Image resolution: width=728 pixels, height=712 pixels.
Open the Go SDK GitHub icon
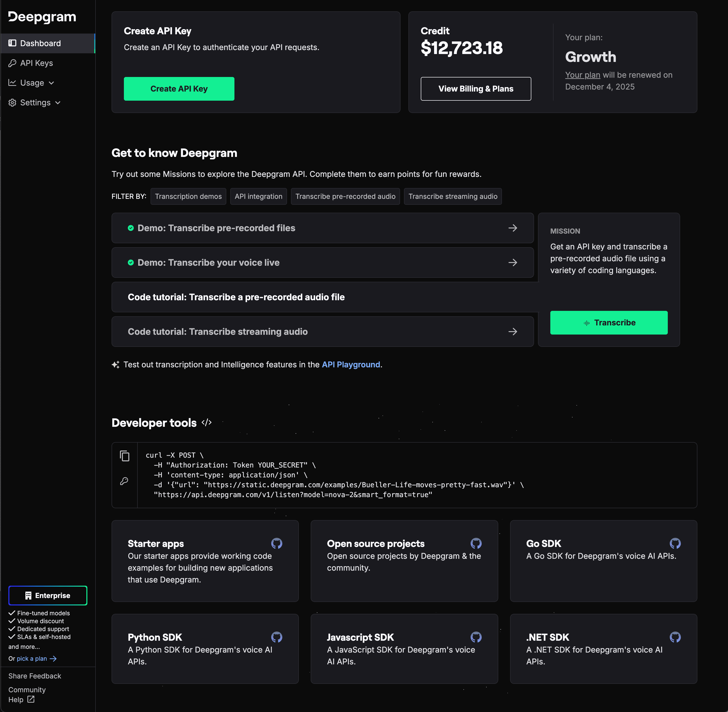pyautogui.click(x=675, y=543)
